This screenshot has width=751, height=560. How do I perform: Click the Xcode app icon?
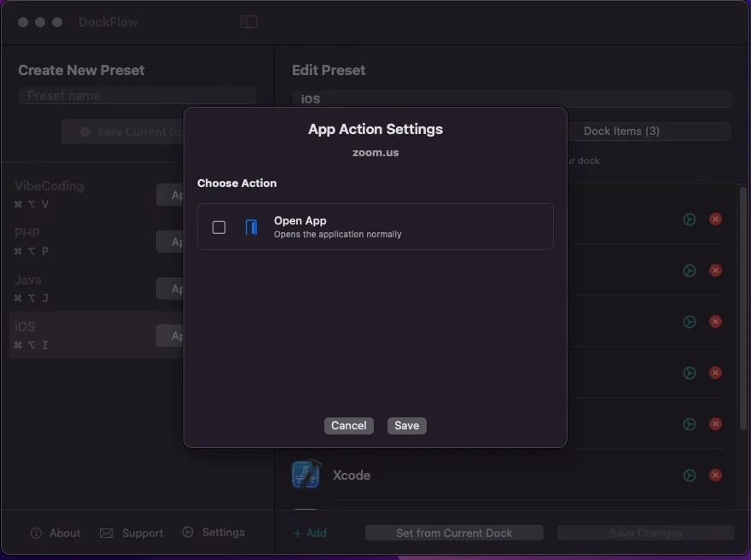pyautogui.click(x=306, y=475)
